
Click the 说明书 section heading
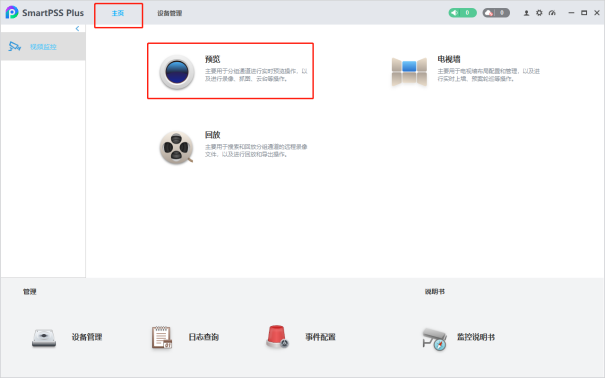pos(435,292)
